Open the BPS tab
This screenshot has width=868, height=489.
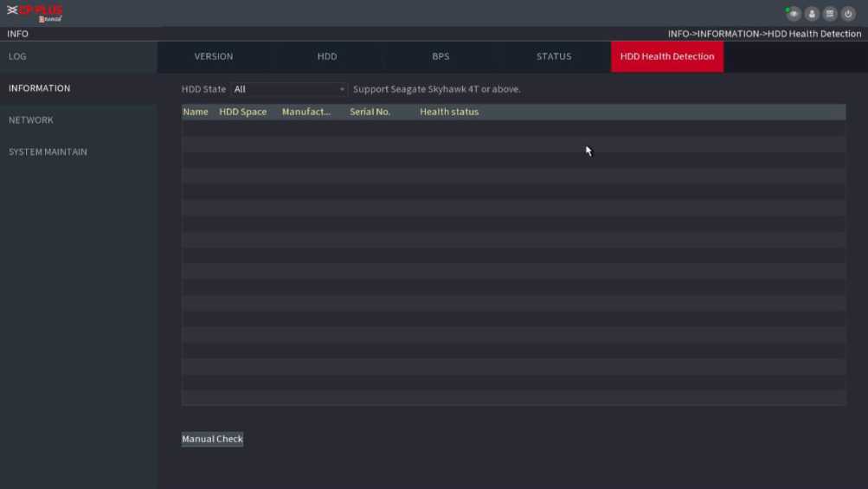pyautogui.click(x=440, y=56)
